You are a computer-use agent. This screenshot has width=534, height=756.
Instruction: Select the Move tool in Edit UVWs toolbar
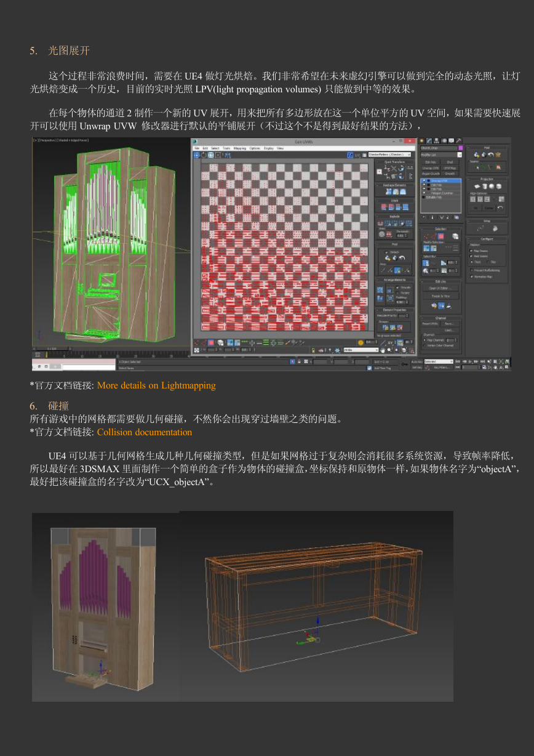[x=197, y=155]
